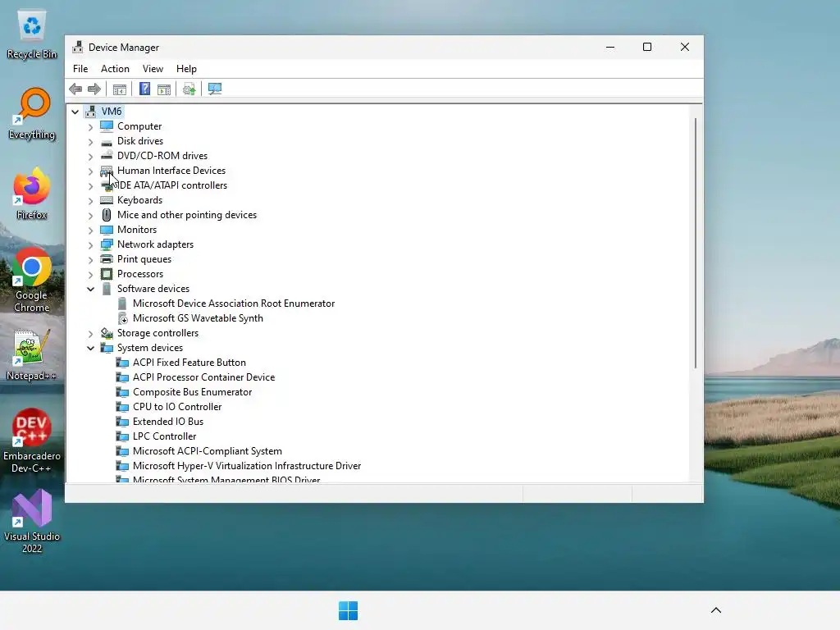Collapse the VM6 root node

coord(75,112)
